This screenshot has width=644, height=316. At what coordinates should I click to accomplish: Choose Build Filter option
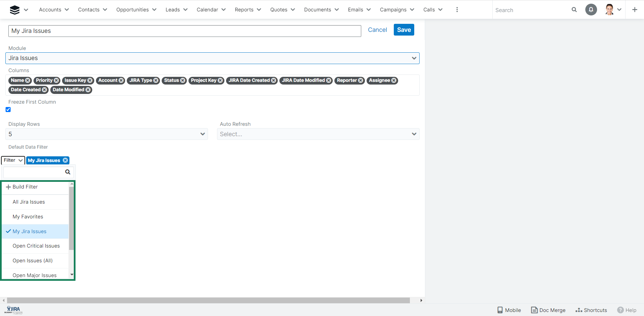tap(35, 187)
